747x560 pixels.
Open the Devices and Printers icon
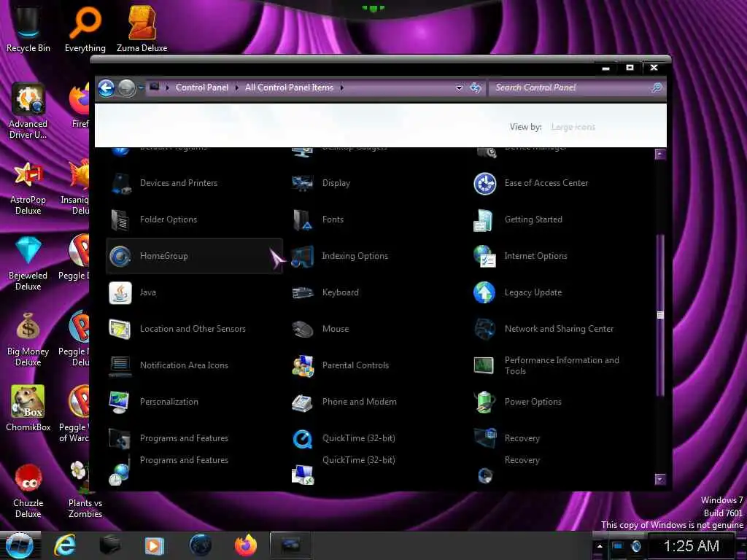tap(120, 183)
